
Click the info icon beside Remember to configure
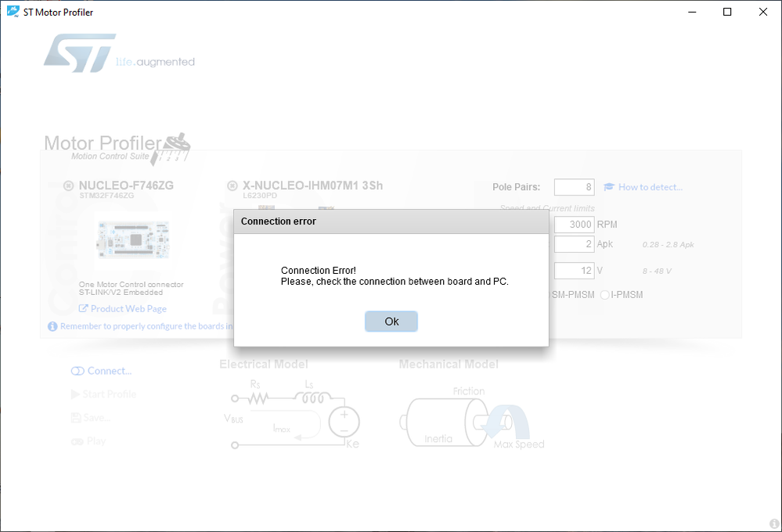pos(52,326)
